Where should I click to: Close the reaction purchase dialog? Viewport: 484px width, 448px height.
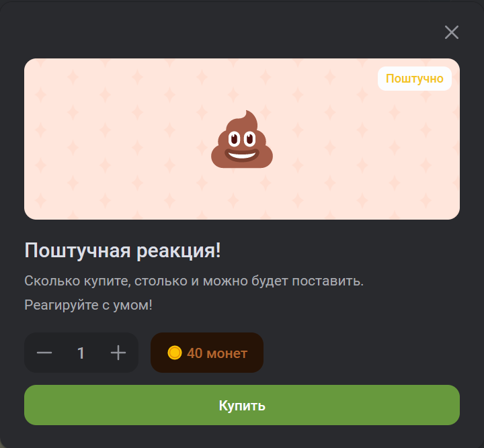coord(451,32)
